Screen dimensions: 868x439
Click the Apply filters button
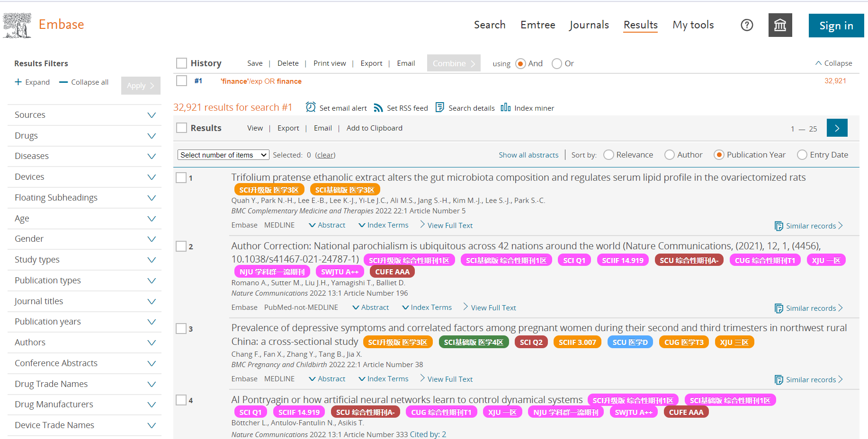(141, 86)
